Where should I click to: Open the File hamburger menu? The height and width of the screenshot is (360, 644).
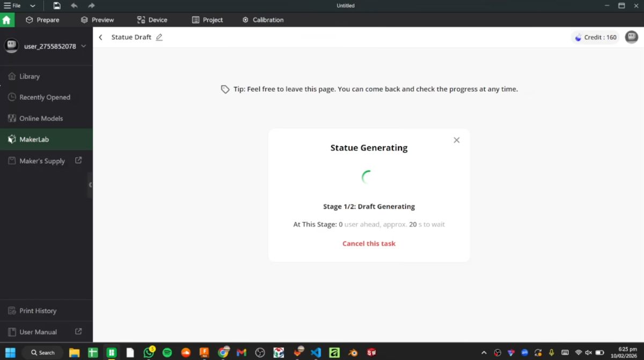(12, 5)
